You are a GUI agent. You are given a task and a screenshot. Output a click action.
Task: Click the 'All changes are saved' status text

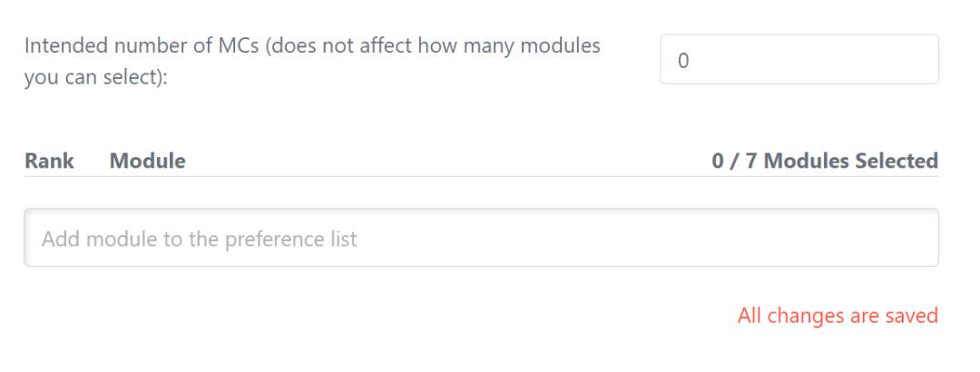click(837, 316)
